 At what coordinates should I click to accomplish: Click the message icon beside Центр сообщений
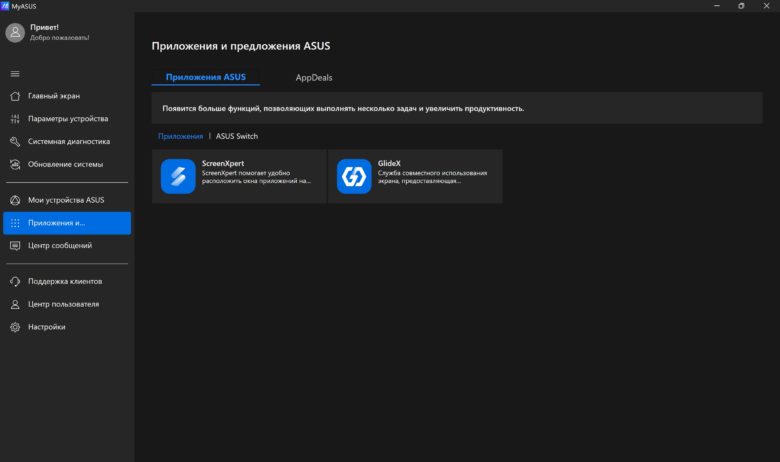[15, 246]
